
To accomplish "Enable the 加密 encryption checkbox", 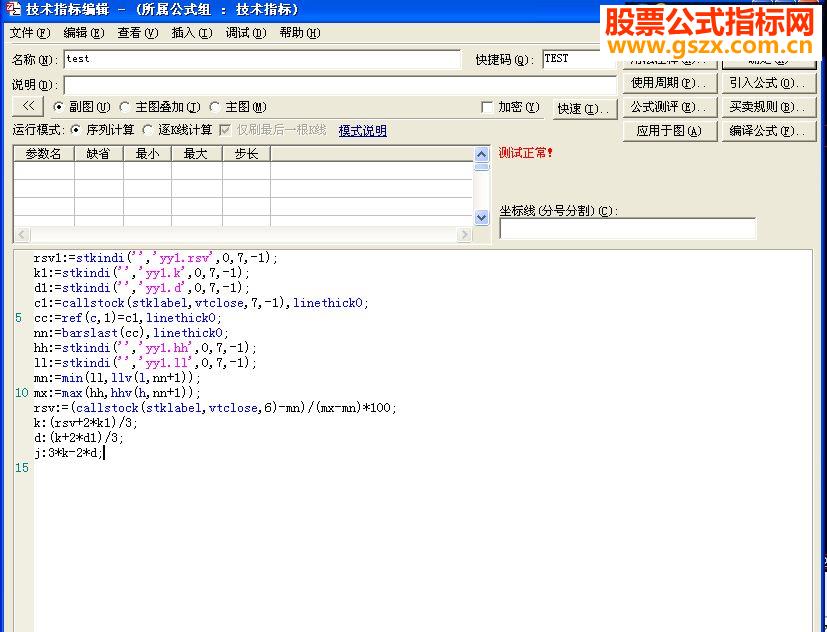I will (x=485, y=106).
